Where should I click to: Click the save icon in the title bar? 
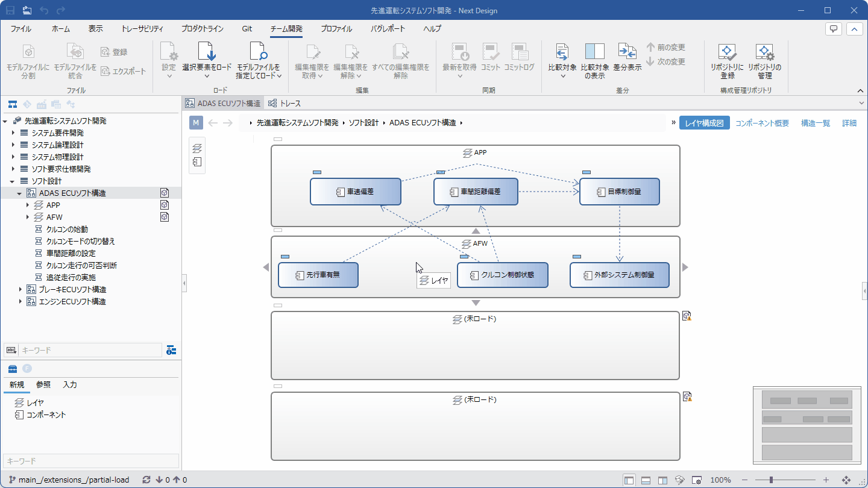click(x=10, y=10)
